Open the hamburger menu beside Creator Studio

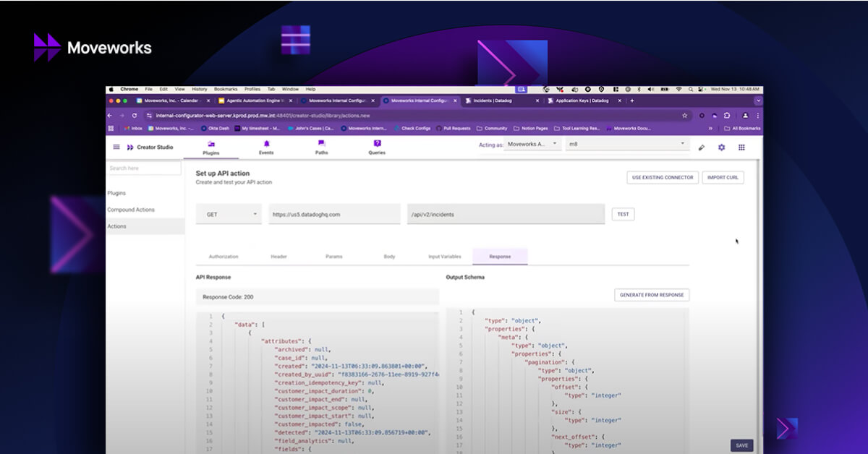[x=116, y=147]
